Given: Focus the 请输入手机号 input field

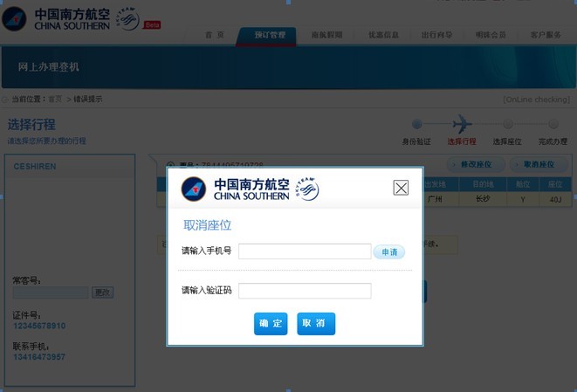Looking at the screenshot, I should [x=305, y=251].
